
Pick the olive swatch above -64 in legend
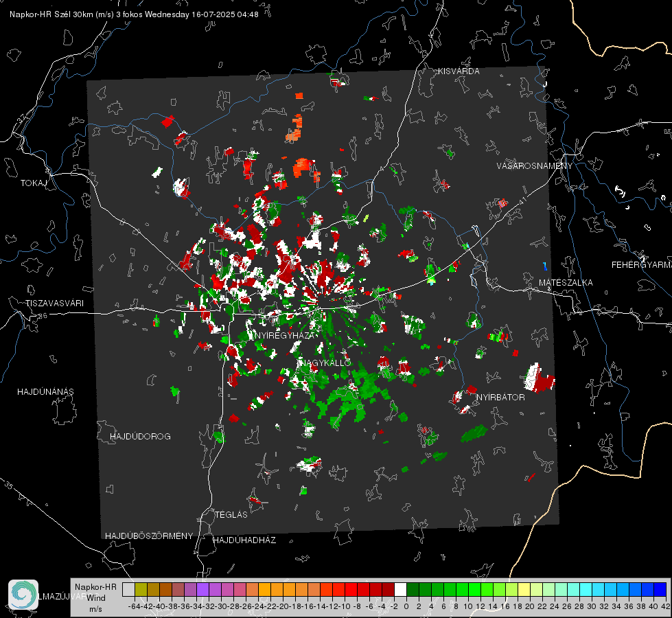pos(141,589)
